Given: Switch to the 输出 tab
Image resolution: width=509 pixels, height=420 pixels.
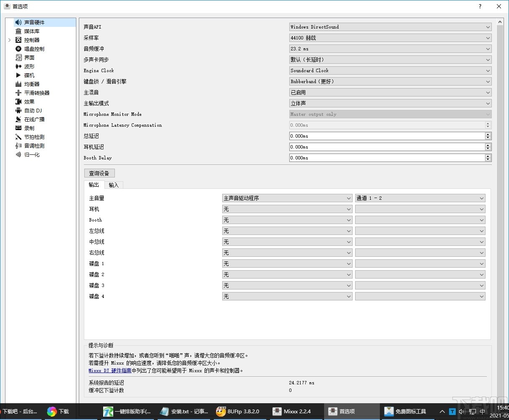Looking at the screenshot, I should point(94,185).
